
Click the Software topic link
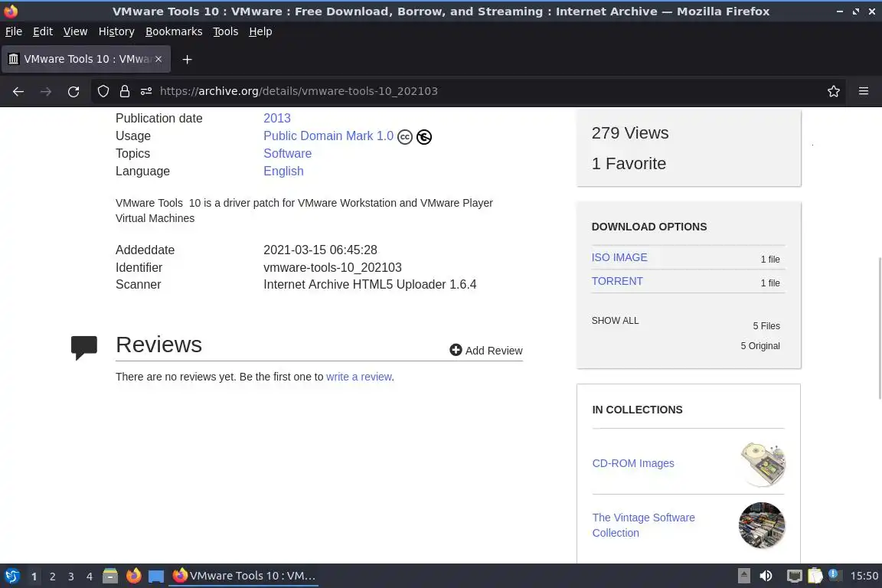click(x=287, y=153)
